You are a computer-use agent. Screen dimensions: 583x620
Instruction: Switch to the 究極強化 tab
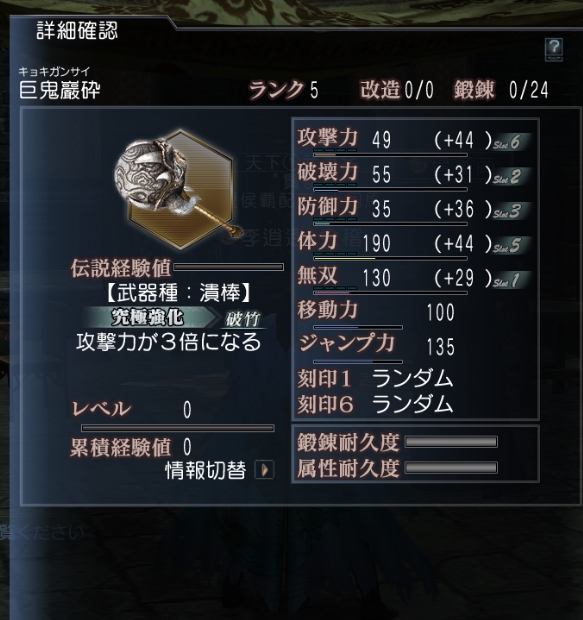(149, 317)
